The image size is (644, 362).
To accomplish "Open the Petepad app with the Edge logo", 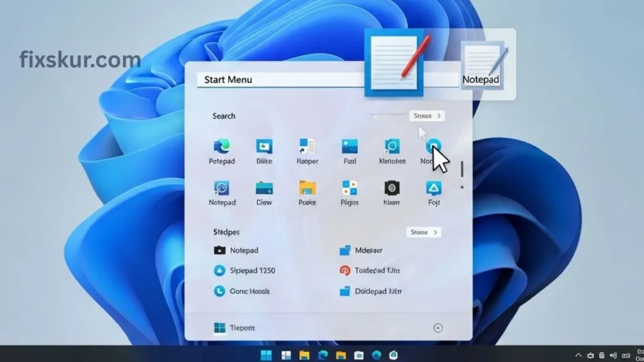I will pyautogui.click(x=222, y=152).
